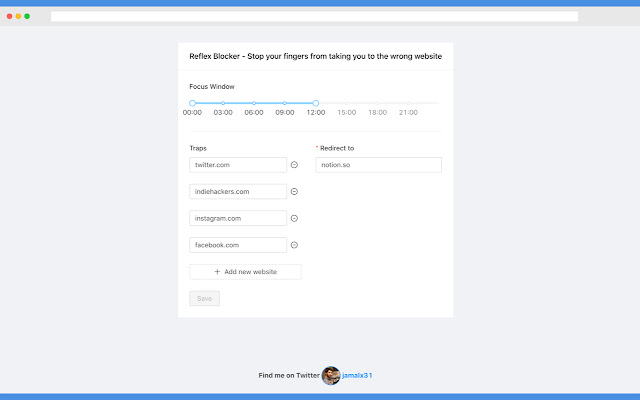
Task: Set slider to the 21:00 mark
Action: (408, 103)
